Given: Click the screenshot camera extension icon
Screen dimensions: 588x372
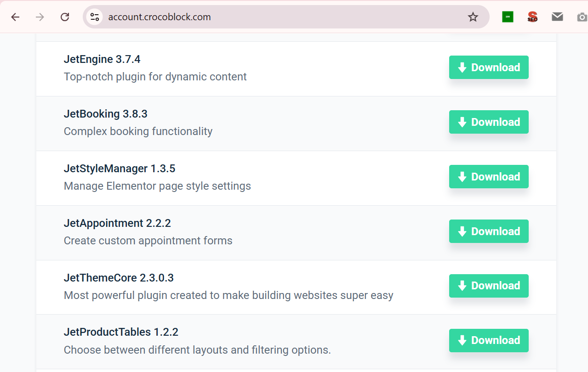Looking at the screenshot, I should tap(581, 17).
